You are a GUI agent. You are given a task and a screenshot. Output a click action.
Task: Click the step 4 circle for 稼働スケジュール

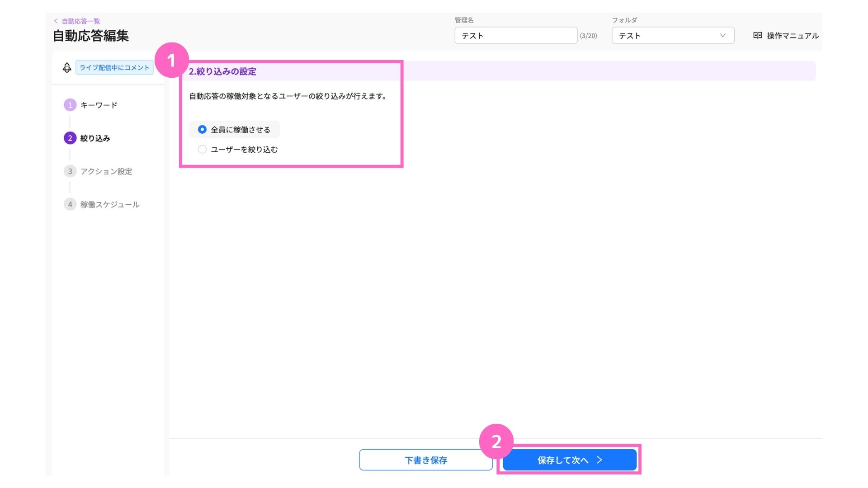(x=70, y=204)
